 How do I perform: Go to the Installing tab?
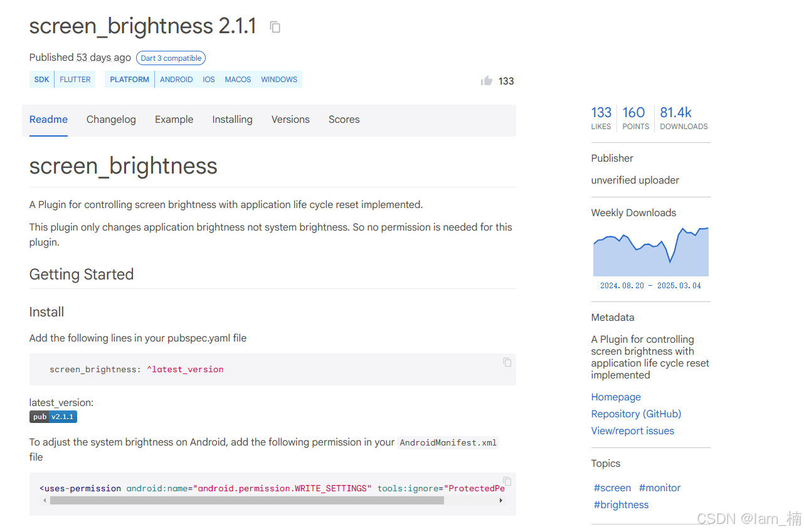tap(232, 120)
